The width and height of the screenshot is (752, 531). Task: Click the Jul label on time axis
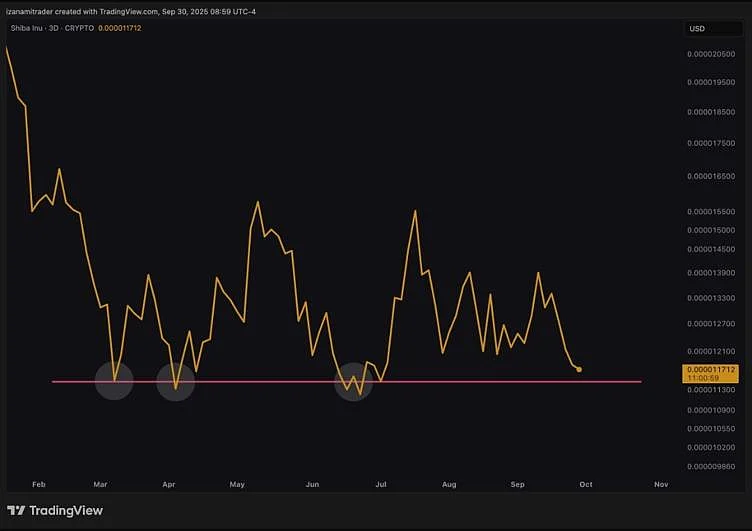[x=381, y=484]
